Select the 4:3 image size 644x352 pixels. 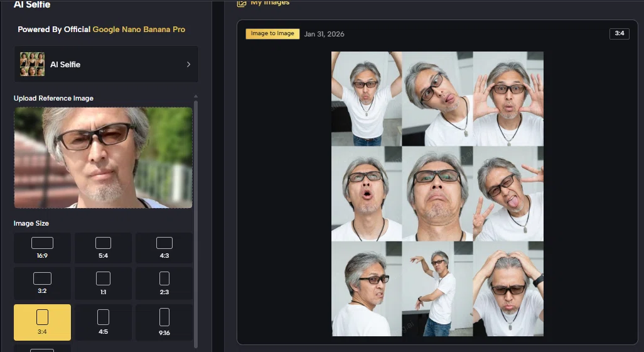pyautogui.click(x=164, y=248)
